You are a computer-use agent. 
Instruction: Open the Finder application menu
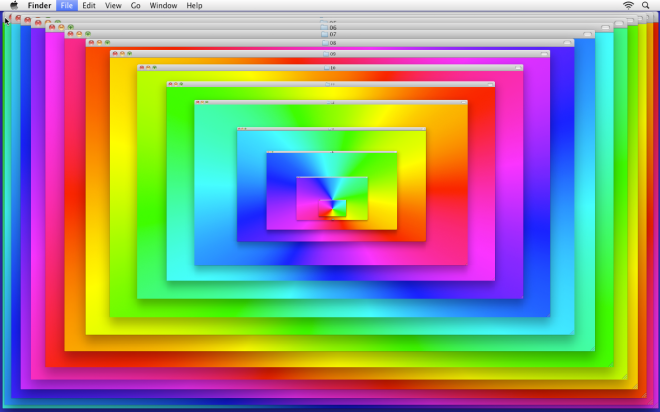point(39,6)
